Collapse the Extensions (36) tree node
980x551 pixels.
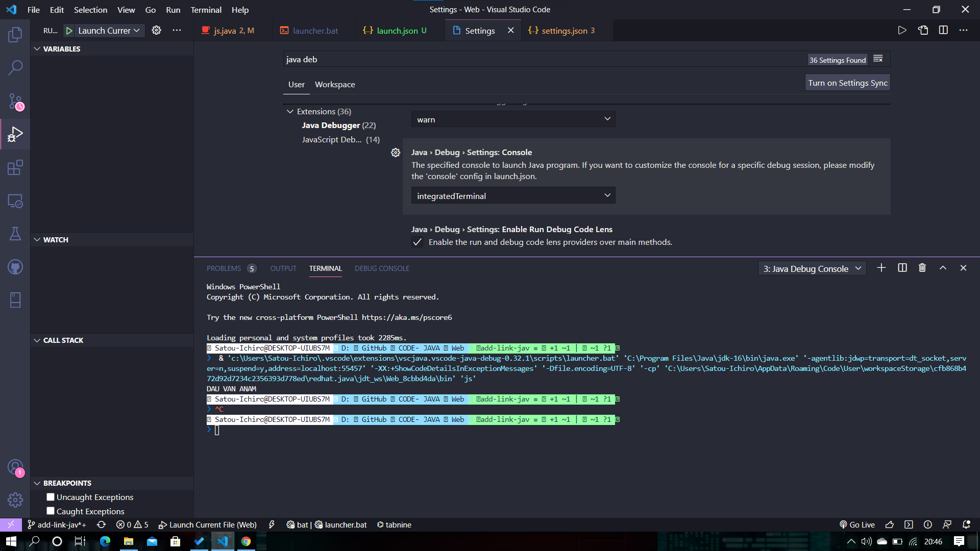pos(290,112)
